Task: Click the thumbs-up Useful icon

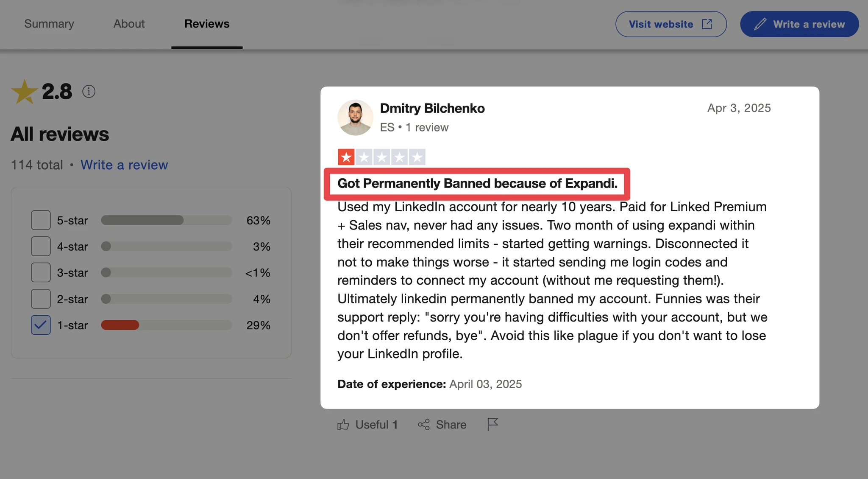Action: (x=343, y=424)
